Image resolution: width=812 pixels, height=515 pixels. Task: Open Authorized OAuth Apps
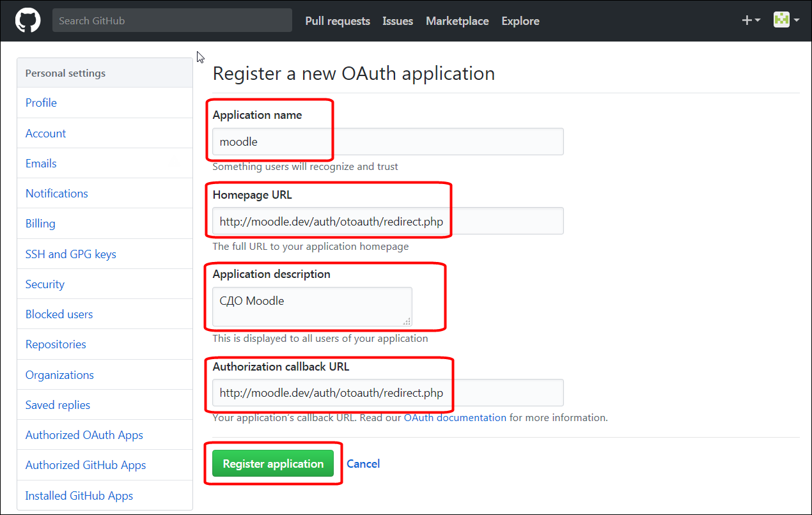tap(105, 435)
